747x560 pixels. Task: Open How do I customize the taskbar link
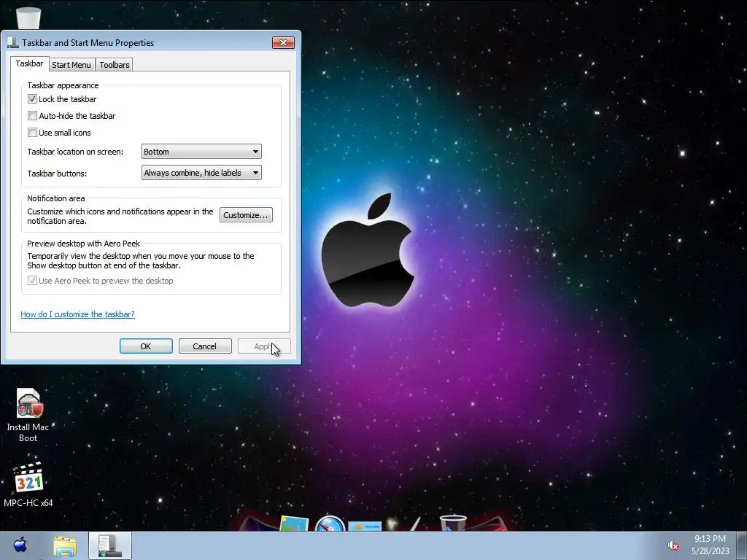[77, 314]
